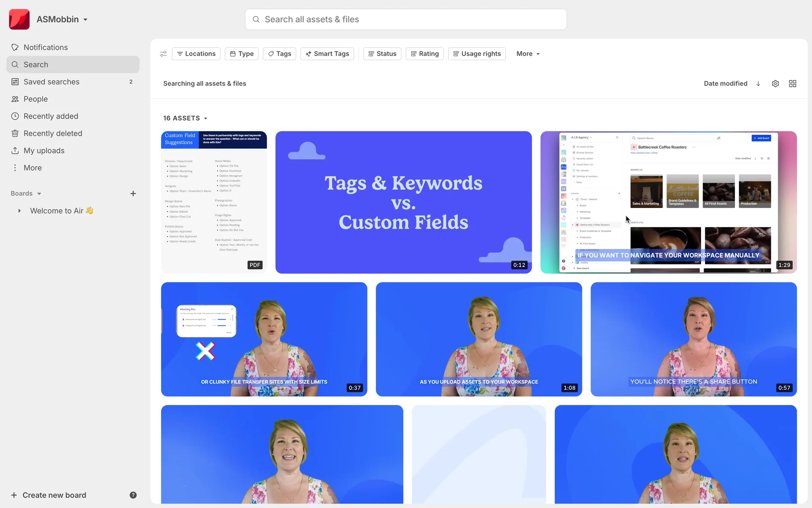Screen dimensions: 812x508
Task: Open the view settings gear icon
Action: [775, 83]
